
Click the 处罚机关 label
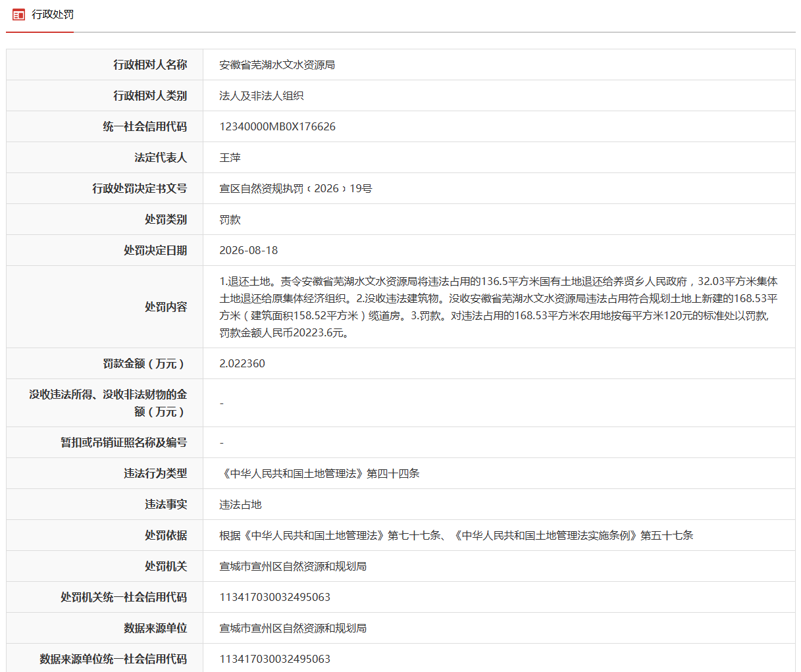coord(166,566)
